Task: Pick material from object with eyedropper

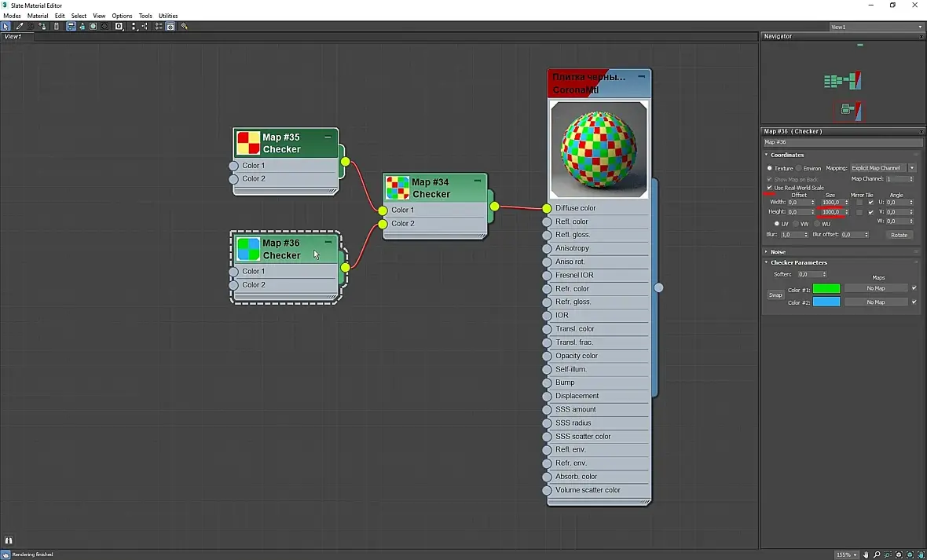Action: coord(20,26)
